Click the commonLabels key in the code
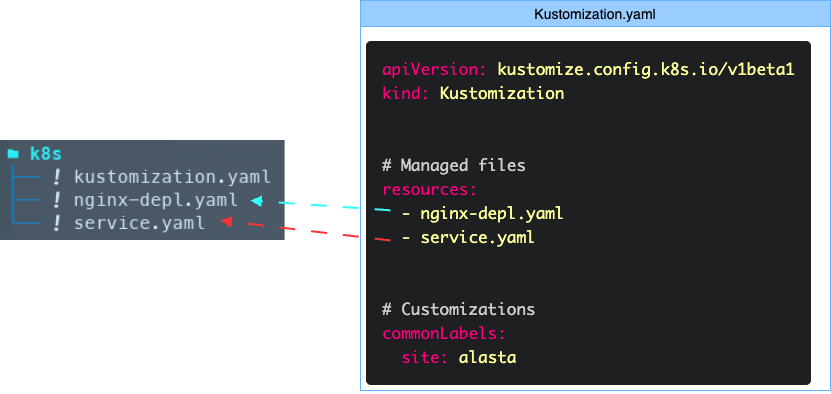 (x=444, y=334)
